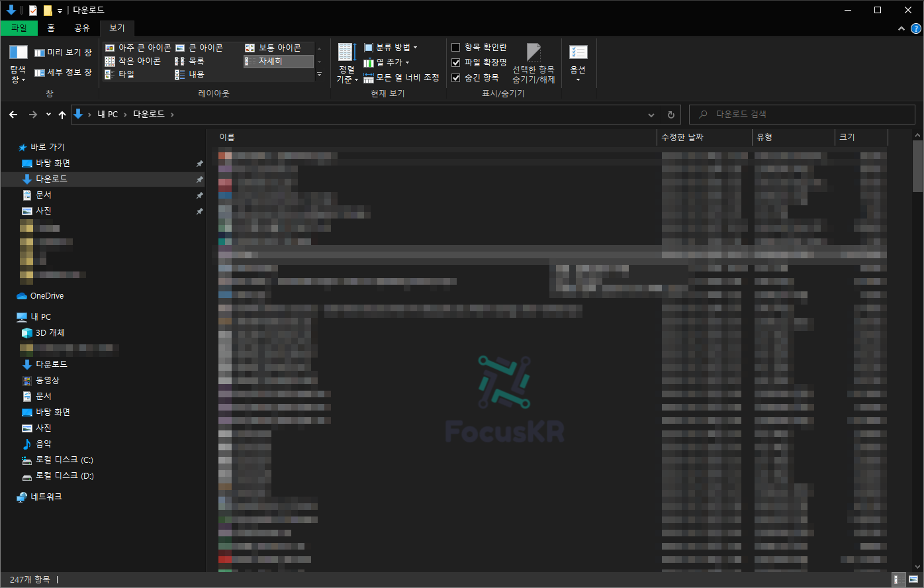
Task: Sort by the 크기 column header
Action: (861, 137)
